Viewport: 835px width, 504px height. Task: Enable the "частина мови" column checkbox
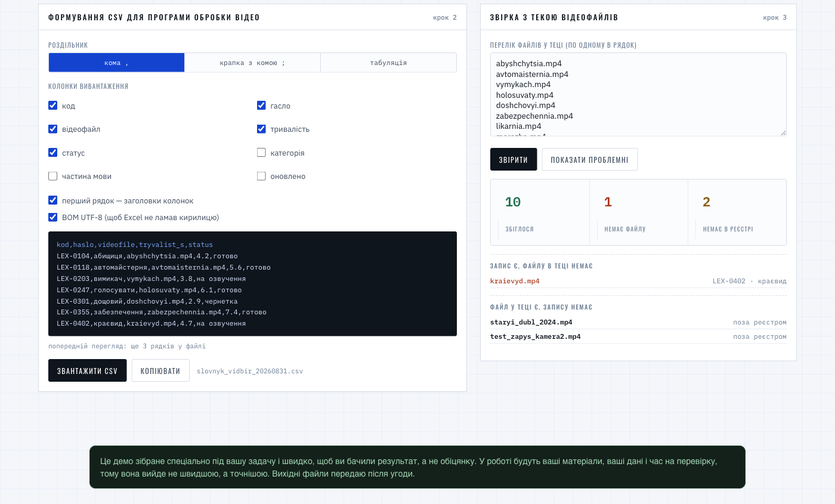point(53,176)
